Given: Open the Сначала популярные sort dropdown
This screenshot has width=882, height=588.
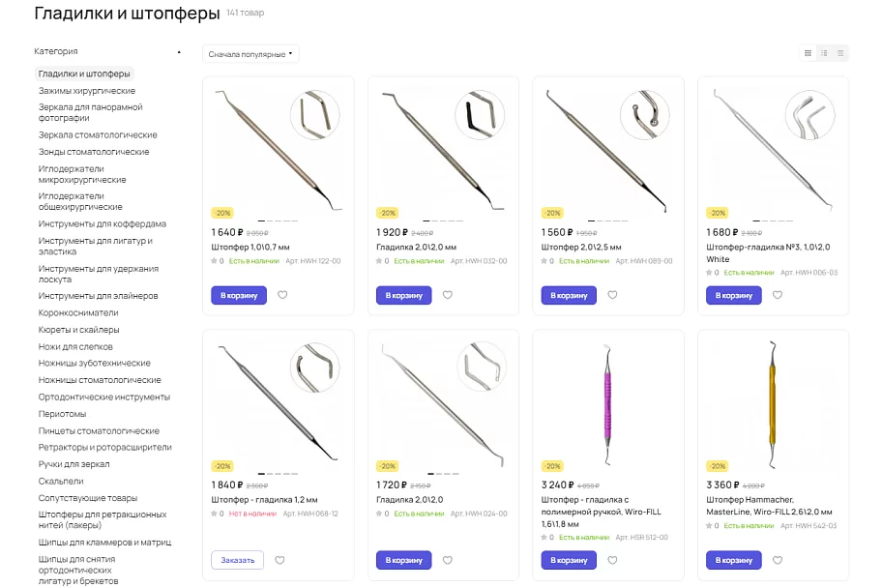Looking at the screenshot, I should pyautogui.click(x=250, y=54).
